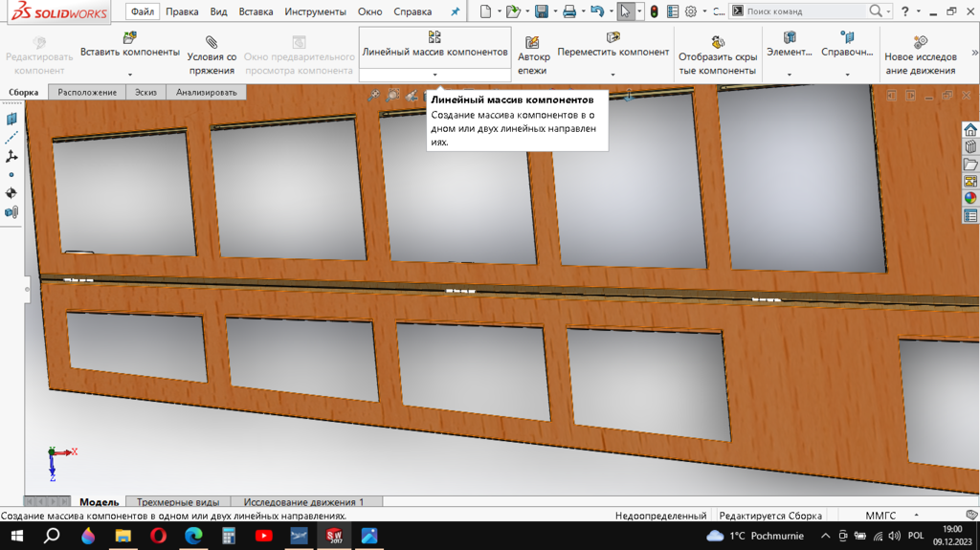Open the Appearances color ball pane
Image resolution: width=980 pixels, height=550 pixels.
point(970,198)
